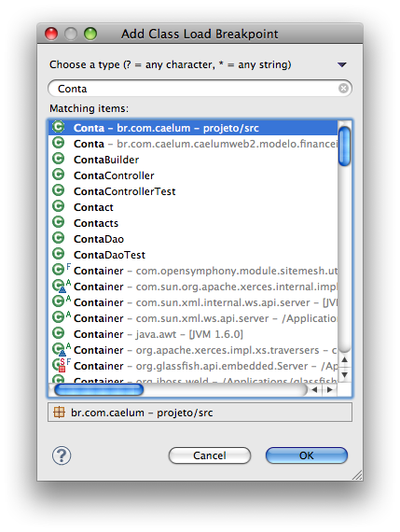Cancel the breakpoint dialog

click(210, 455)
